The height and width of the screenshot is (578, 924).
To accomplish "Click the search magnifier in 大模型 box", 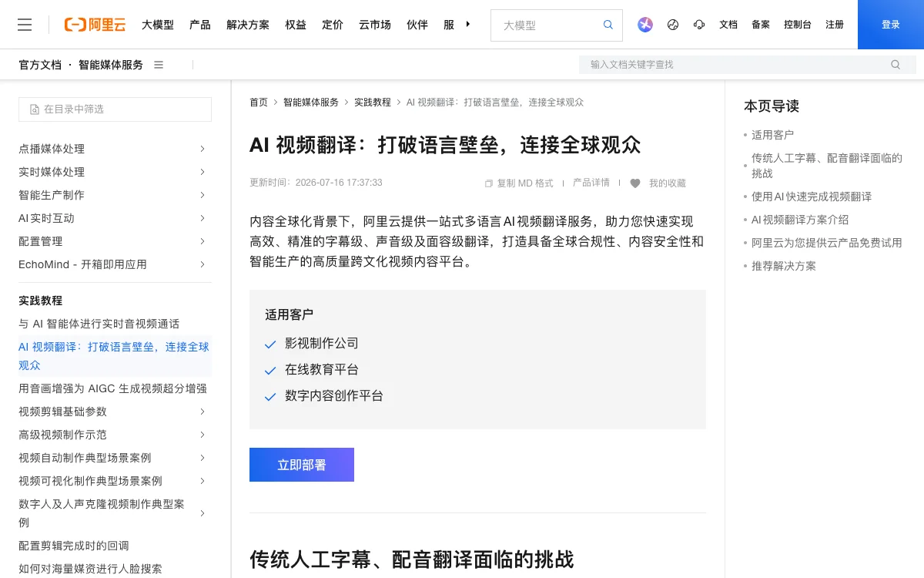I will pyautogui.click(x=608, y=25).
